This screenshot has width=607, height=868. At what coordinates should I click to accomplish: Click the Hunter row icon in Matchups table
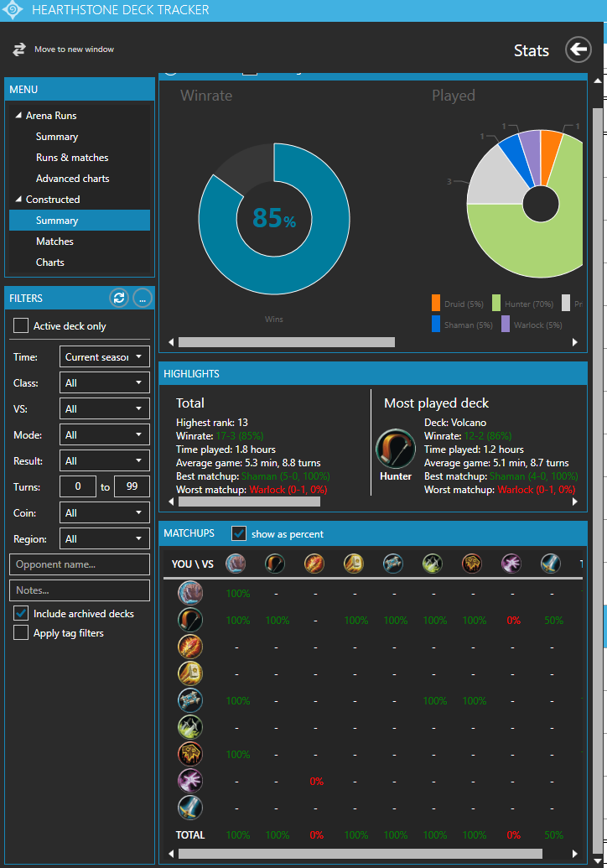(190, 620)
